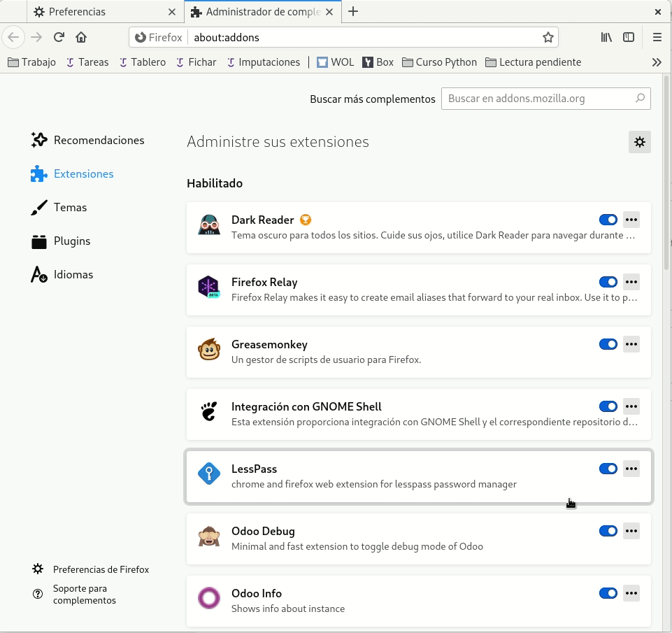This screenshot has height=633, width=672.
Task: Open the Lectura pendiente bookmarks folder
Action: pyautogui.click(x=533, y=62)
